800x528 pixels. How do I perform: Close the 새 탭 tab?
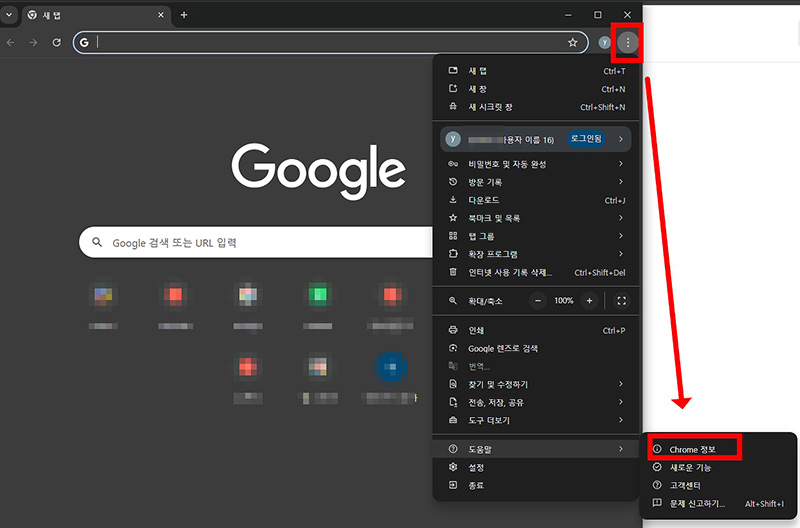click(x=161, y=15)
